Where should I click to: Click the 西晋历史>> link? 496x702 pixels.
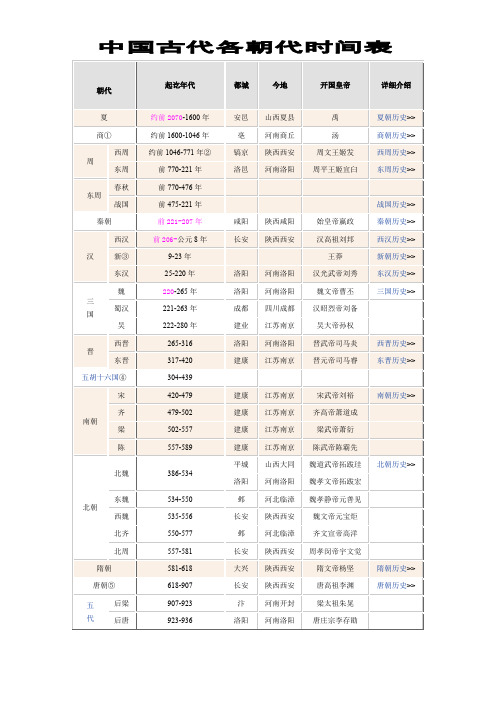396,343
